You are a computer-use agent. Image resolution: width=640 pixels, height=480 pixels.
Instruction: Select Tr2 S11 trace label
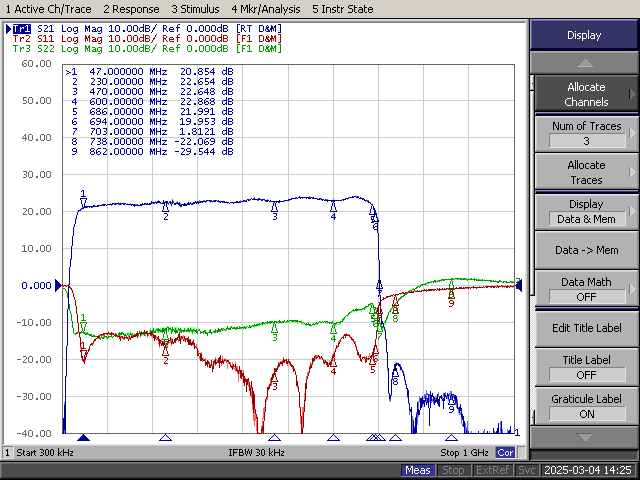tap(147, 39)
